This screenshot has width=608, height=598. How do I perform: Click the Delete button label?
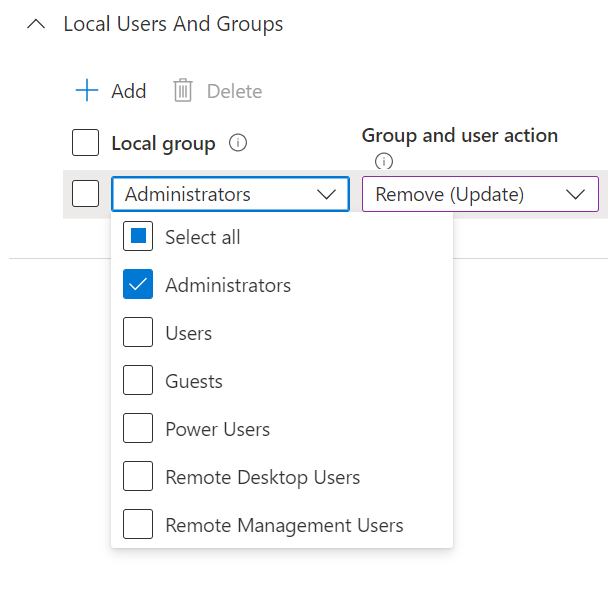click(x=234, y=91)
